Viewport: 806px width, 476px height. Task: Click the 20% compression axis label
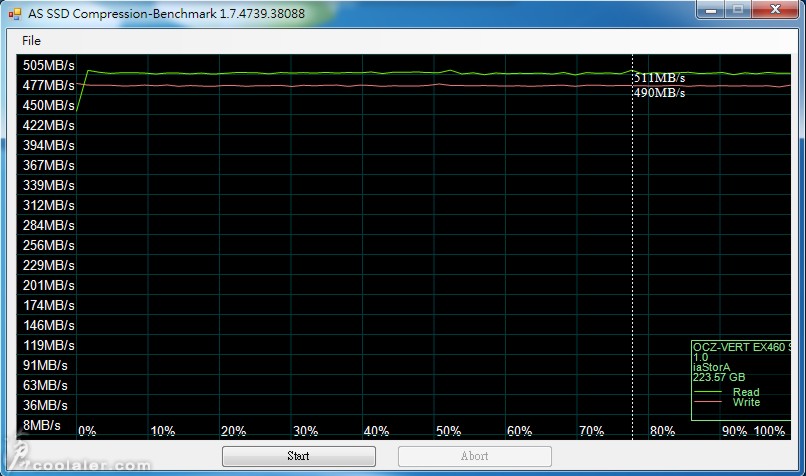tap(233, 431)
